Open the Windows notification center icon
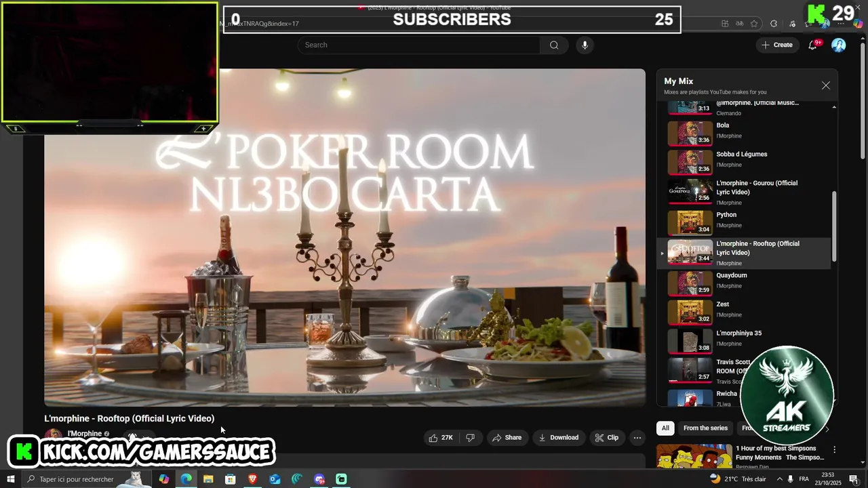This screenshot has height=488, width=868. tap(853, 479)
